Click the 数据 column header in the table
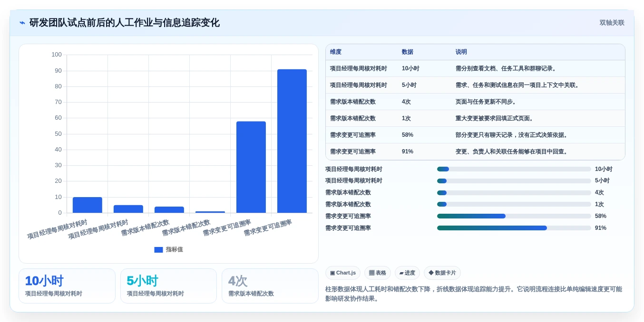 point(408,52)
